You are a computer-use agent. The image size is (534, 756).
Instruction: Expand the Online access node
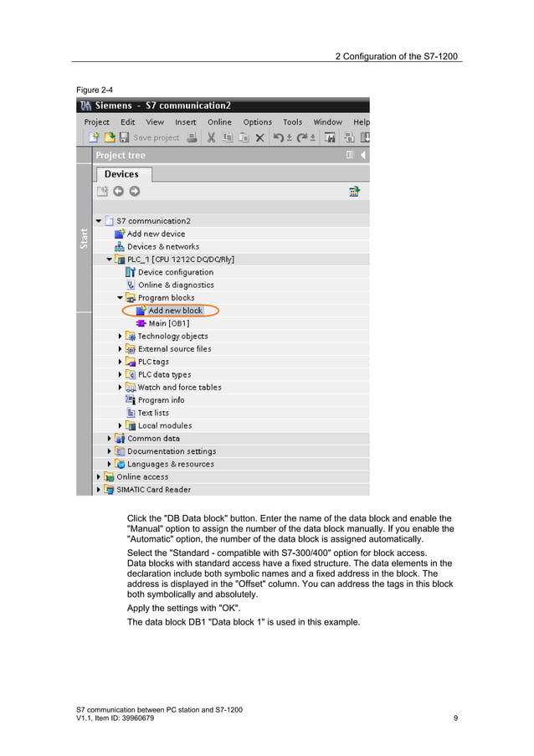coord(98,477)
